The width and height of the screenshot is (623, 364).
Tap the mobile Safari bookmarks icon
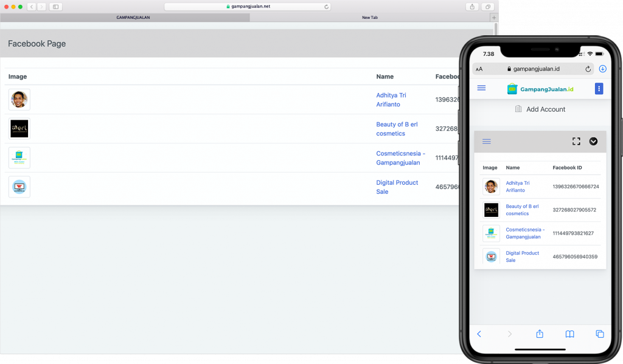click(x=569, y=334)
